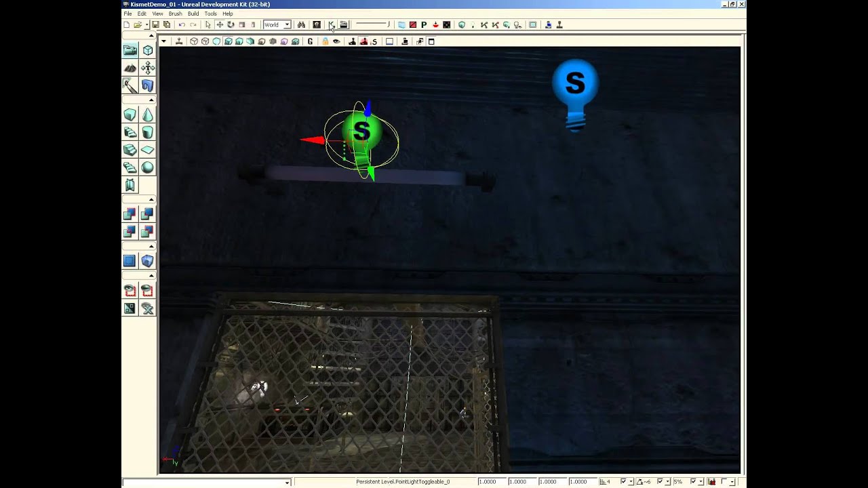Choose the Sphere builder brush
Viewport: 868px width, 488px height.
point(147,168)
